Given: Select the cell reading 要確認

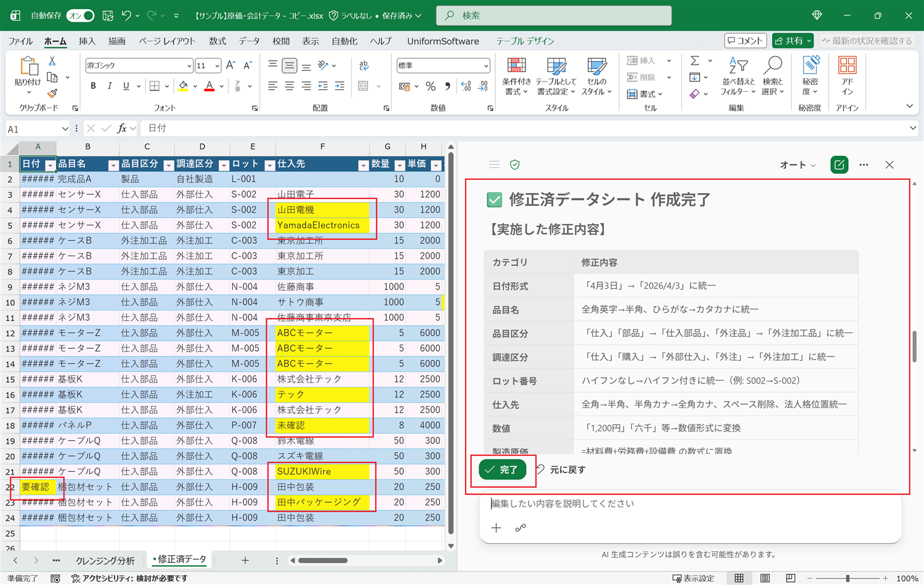Looking at the screenshot, I should point(38,486).
